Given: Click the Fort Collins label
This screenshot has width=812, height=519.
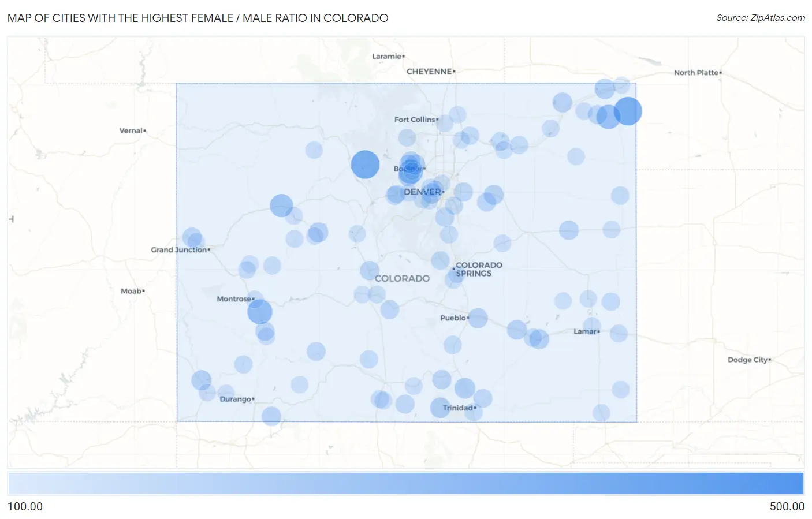Looking at the screenshot, I should [x=415, y=120].
